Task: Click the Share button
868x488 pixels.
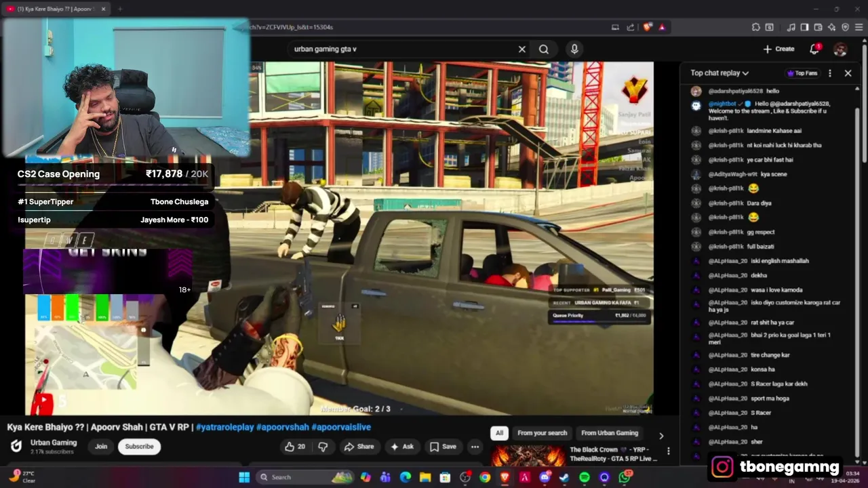Action: pos(359,447)
